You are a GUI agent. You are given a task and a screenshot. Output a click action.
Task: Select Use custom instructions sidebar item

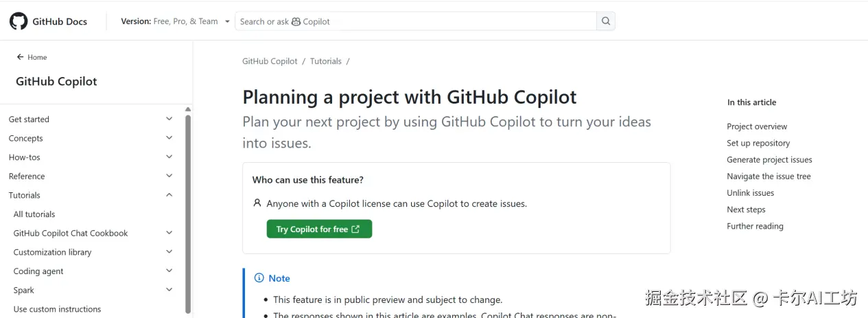pyautogui.click(x=57, y=309)
